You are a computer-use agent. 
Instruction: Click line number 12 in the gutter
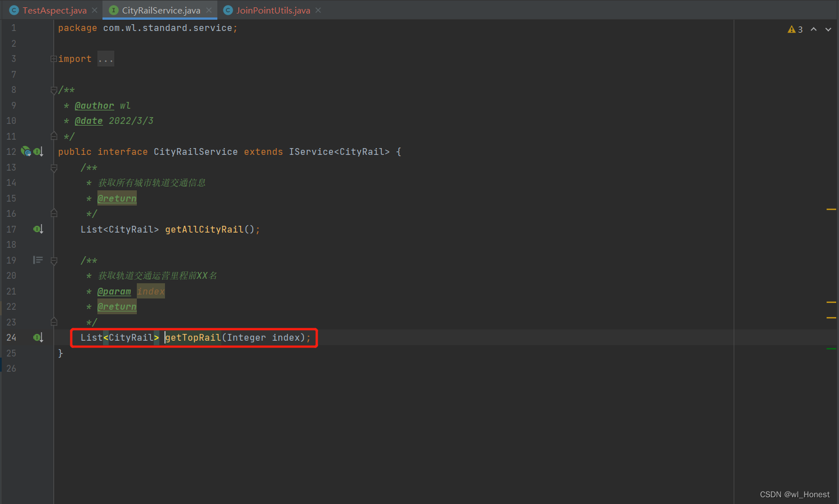click(x=11, y=151)
